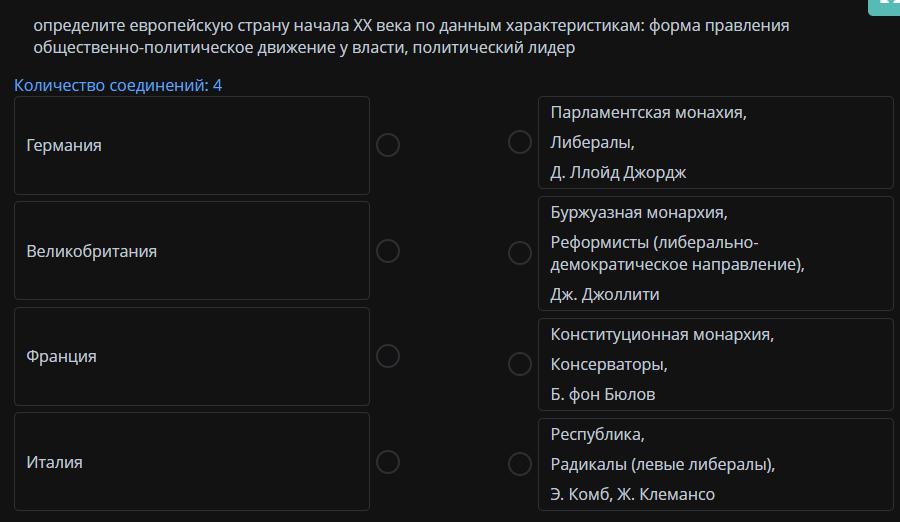This screenshot has height=522, width=900.
Task: Select the connector circle beside Республика answer
Action: coord(520,464)
